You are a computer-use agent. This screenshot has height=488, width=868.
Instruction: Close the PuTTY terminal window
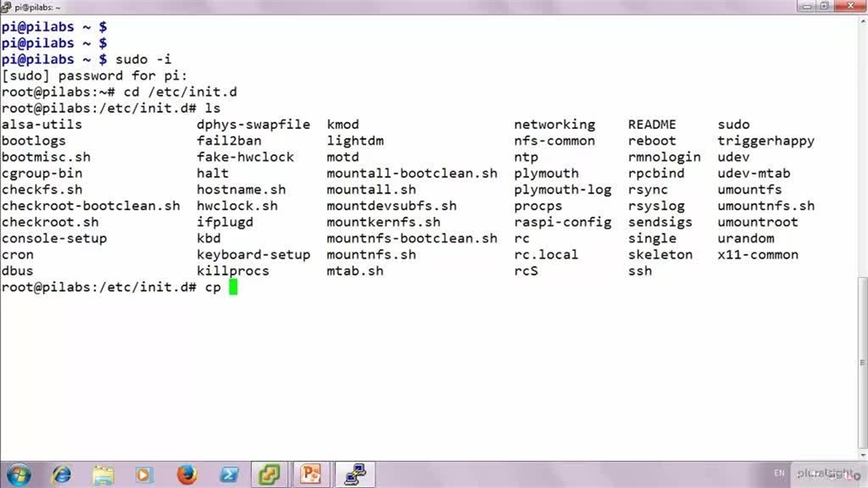tap(850, 6)
